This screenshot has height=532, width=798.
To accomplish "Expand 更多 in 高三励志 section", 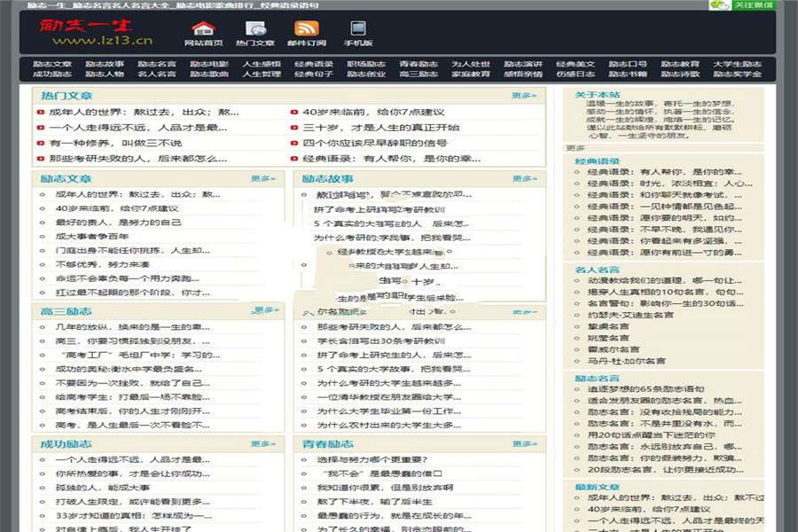I will (263, 310).
